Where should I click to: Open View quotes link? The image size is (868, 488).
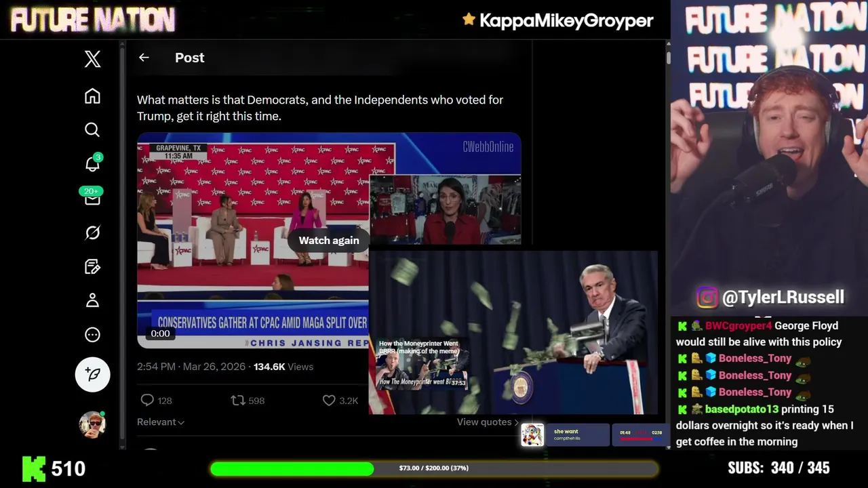point(488,422)
